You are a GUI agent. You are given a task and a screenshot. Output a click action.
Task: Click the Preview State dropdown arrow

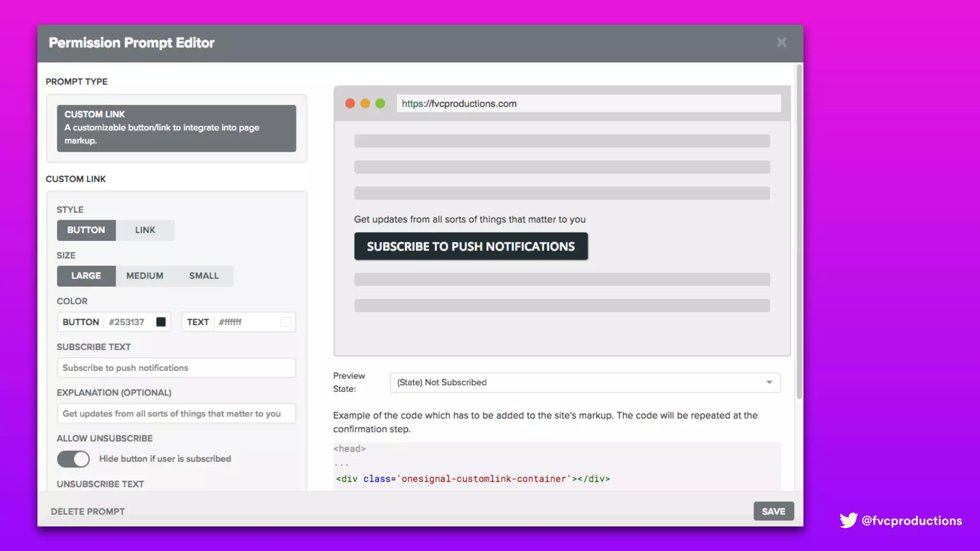click(x=769, y=383)
